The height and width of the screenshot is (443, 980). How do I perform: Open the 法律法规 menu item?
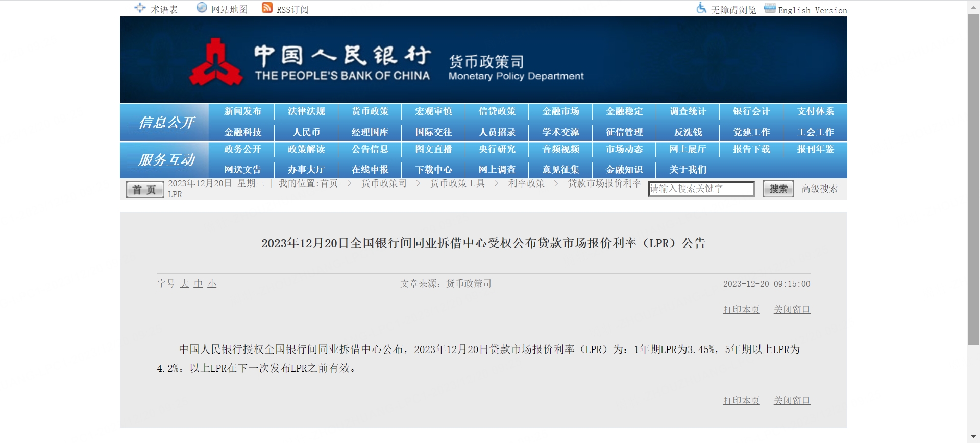306,111
